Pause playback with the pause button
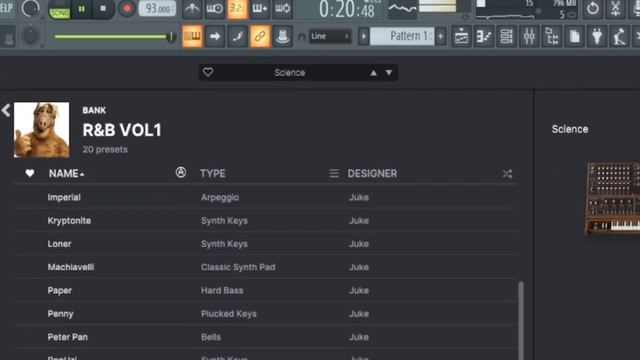 coord(82,9)
